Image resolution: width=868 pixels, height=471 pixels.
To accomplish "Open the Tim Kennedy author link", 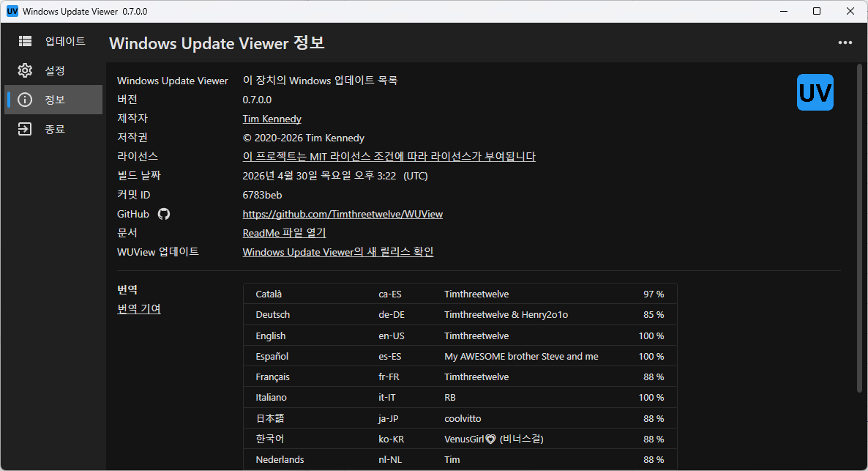I will coord(272,119).
